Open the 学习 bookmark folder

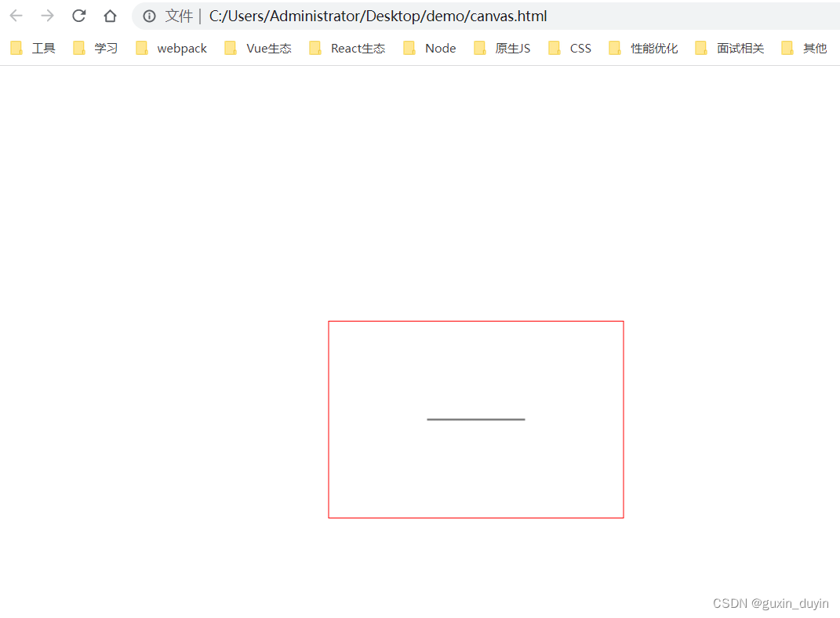96,48
